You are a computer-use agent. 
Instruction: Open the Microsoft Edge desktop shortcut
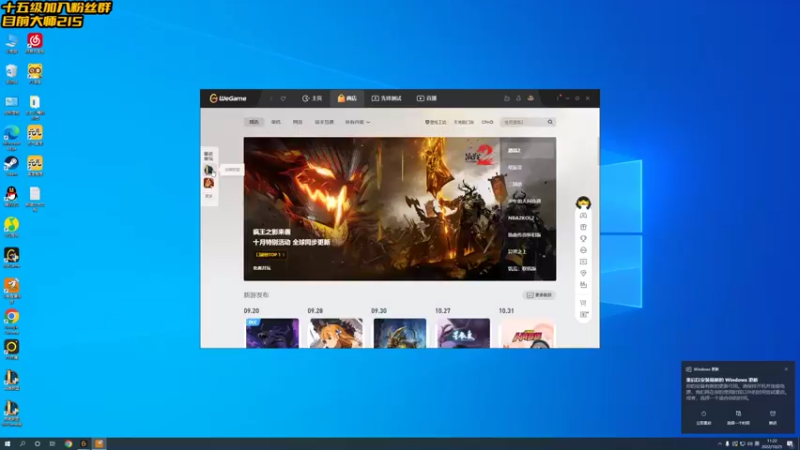[11, 137]
